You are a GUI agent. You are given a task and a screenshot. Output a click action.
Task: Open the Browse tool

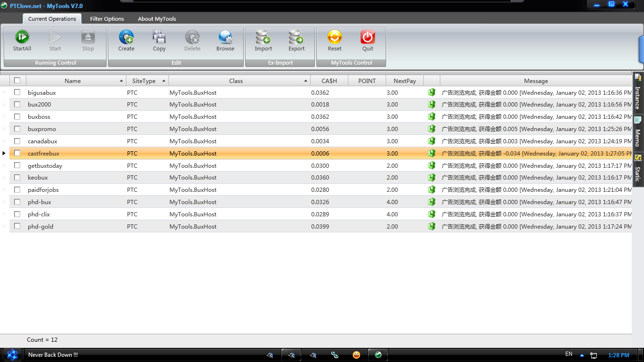[x=225, y=37]
